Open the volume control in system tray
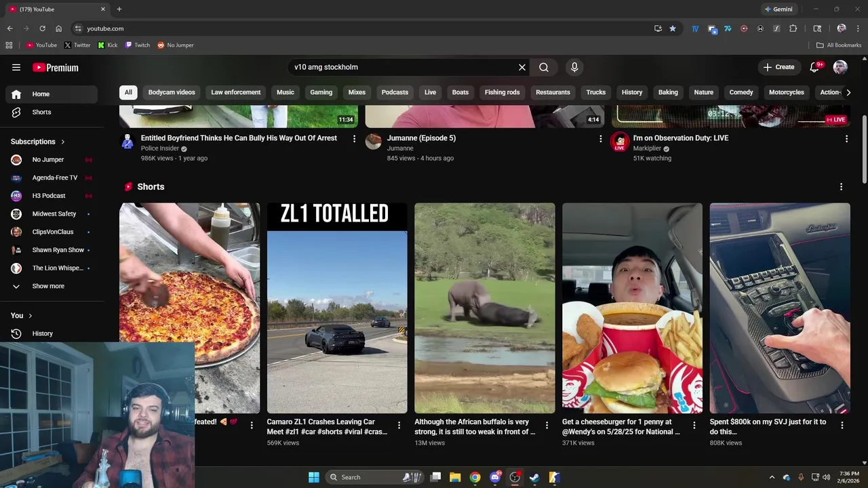 coord(826,477)
